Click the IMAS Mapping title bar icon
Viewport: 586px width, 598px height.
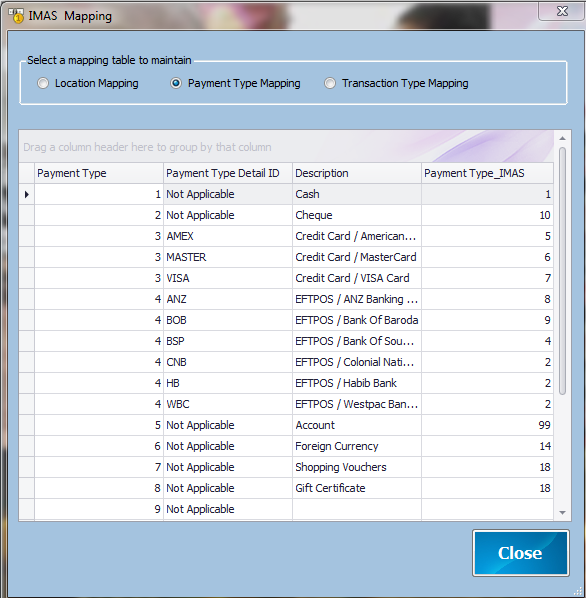tap(16, 16)
